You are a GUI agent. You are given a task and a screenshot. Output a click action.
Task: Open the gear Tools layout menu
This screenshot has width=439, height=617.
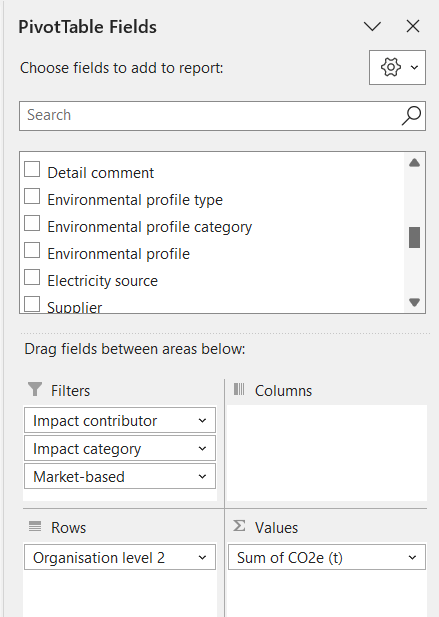(x=397, y=67)
